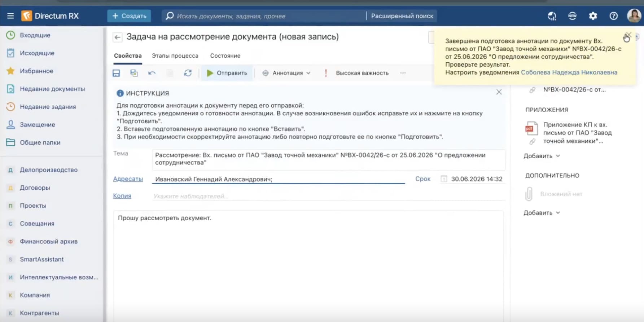
Task: Open the Финансовый архив module
Action: [48, 242]
